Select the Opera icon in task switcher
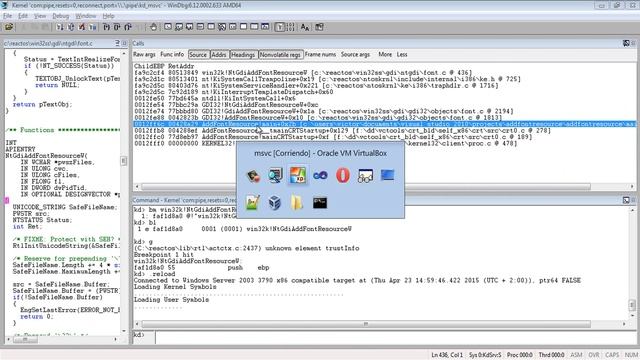640x360 pixels. point(343,176)
